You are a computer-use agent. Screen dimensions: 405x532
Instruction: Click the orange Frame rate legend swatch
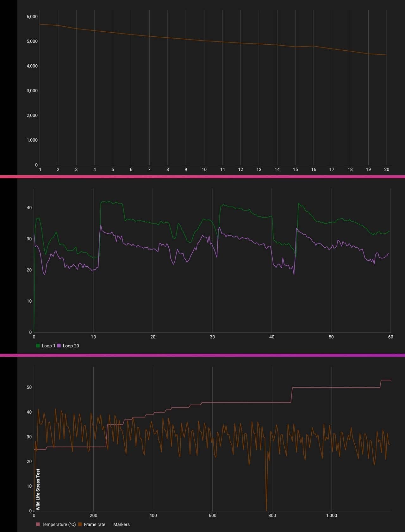80,524
